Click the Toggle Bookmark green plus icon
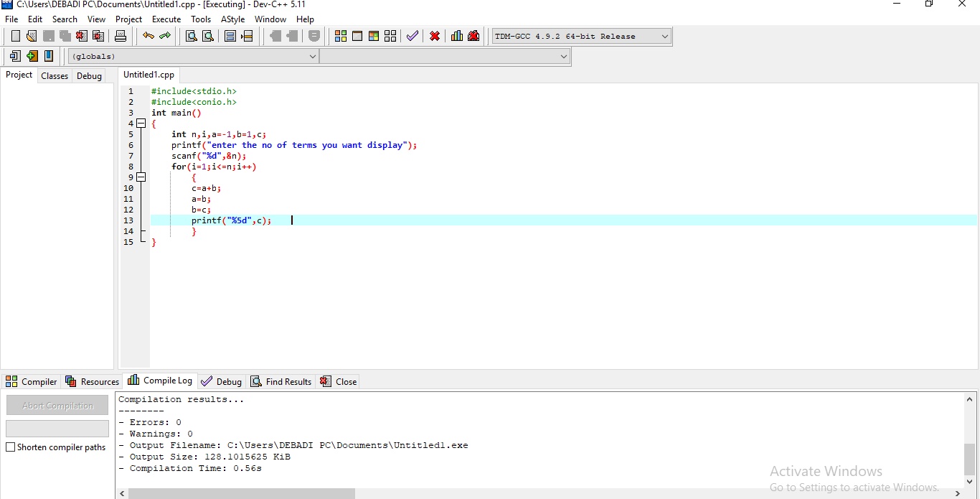980x499 pixels. click(32, 56)
